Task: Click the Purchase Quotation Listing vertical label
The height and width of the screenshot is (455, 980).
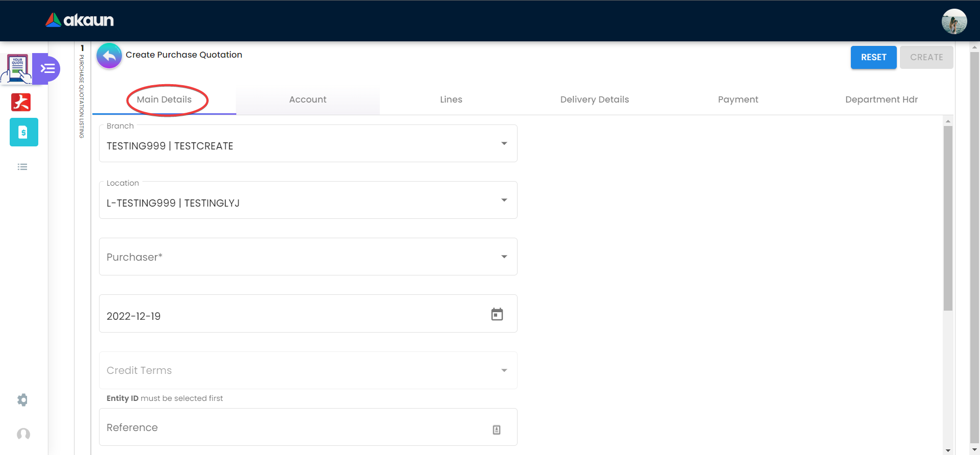Action: click(x=82, y=96)
